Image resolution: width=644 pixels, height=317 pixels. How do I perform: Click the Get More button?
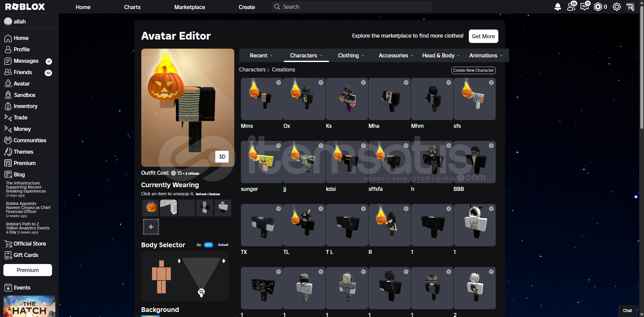tap(483, 36)
